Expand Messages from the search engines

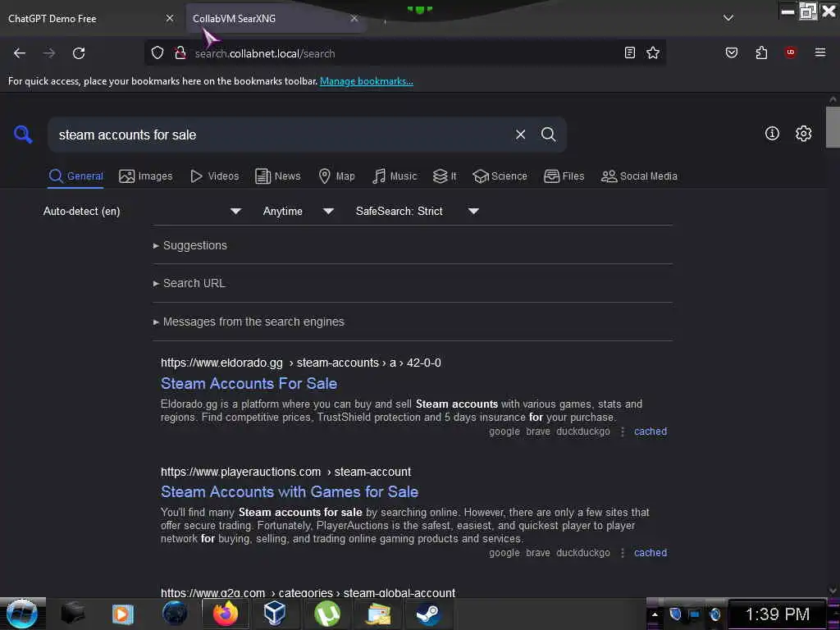click(249, 322)
